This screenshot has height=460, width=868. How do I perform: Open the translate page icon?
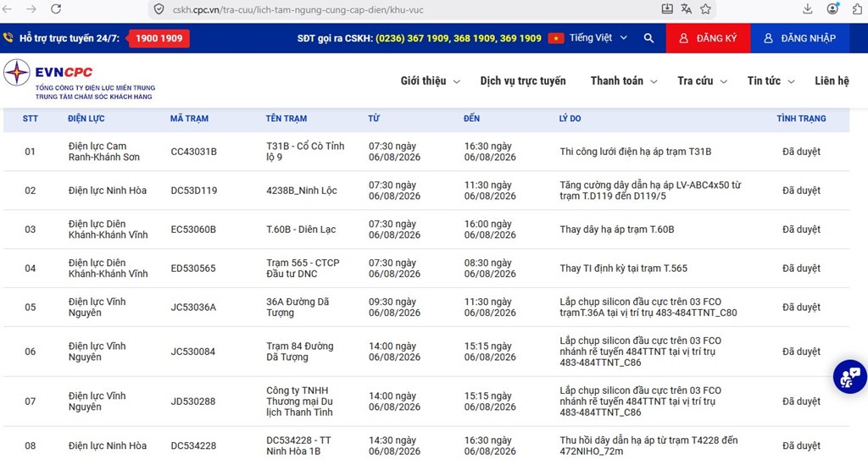(687, 8)
